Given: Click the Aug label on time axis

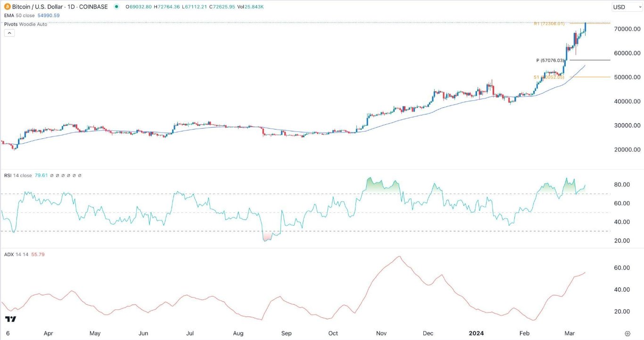Looking at the screenshot, I should pos(238,333).
